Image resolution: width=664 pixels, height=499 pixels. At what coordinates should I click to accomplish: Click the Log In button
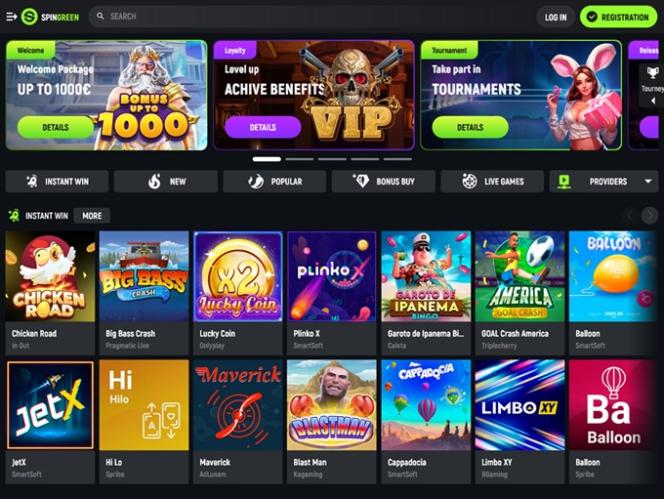coord(555,17)
